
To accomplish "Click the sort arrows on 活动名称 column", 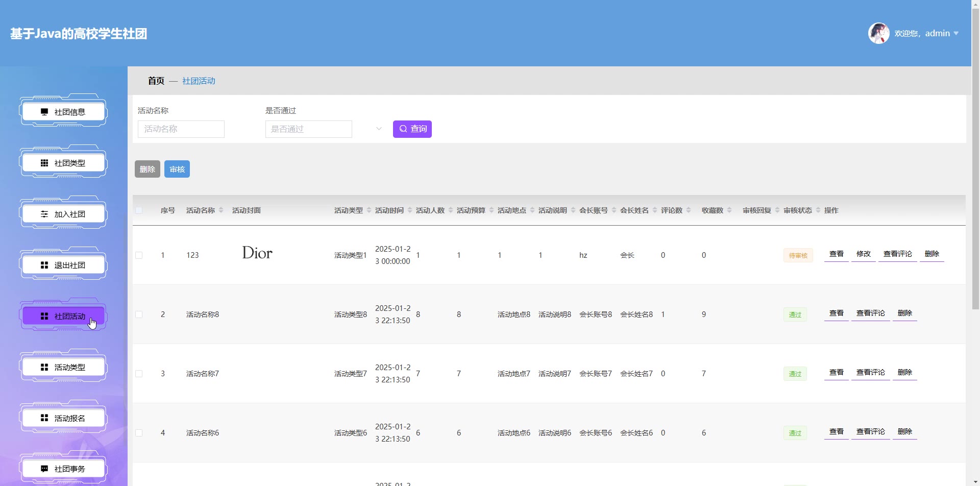I will [221, 210].
